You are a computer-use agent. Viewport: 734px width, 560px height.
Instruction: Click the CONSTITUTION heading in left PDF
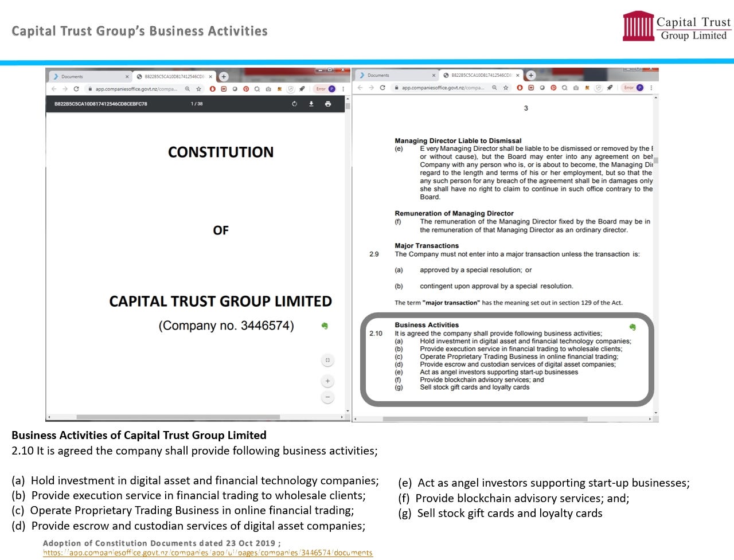point(221,152)
